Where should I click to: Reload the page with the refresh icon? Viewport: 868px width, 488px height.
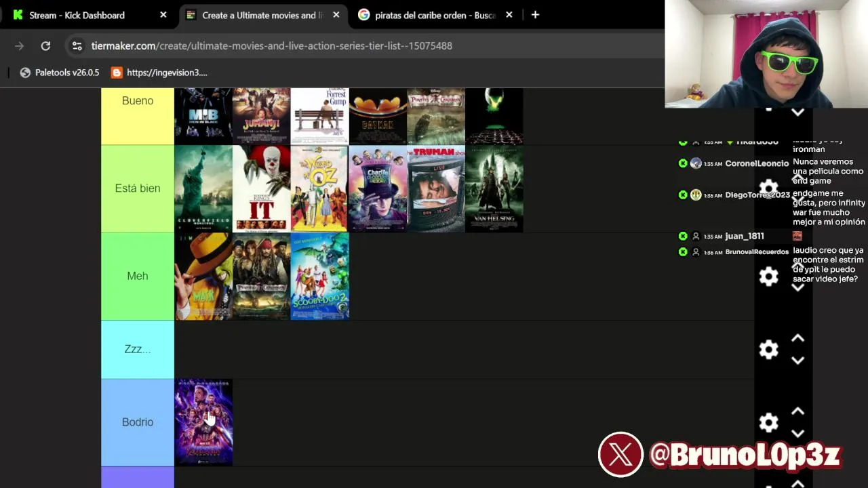point(45,45)
